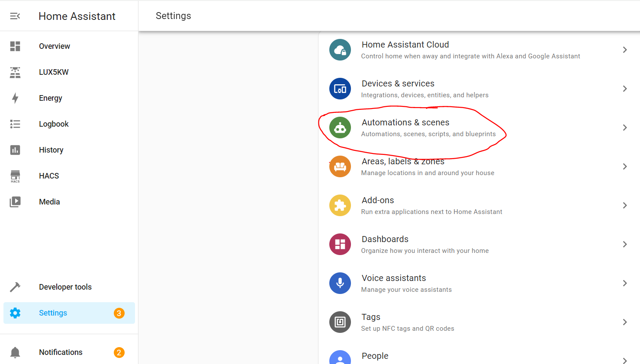Image resolution: width=640 pixels, height=364 pixels.
Task: Click the 'Home Assistant' sidebar title
Action: point(77,16)
